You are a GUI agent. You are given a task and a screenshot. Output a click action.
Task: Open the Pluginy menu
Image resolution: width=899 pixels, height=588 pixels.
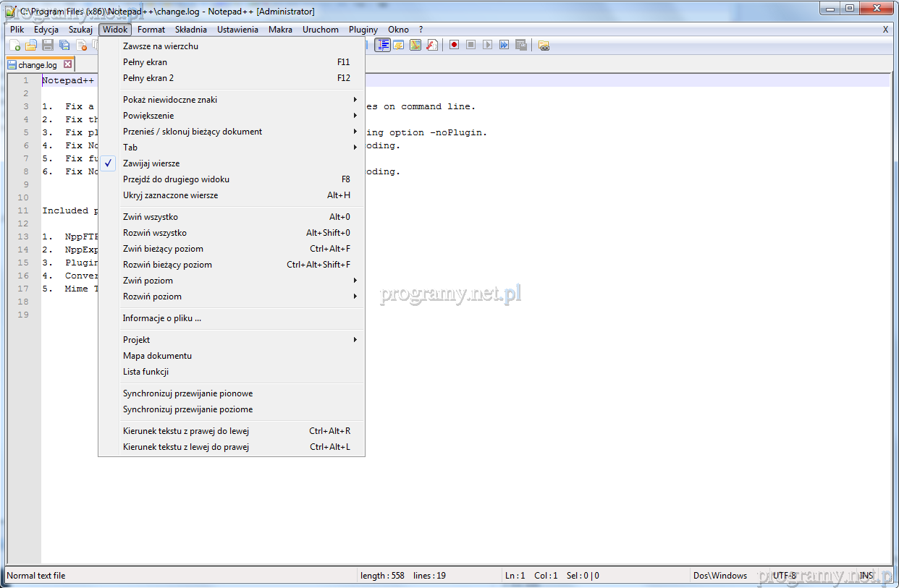363,30
